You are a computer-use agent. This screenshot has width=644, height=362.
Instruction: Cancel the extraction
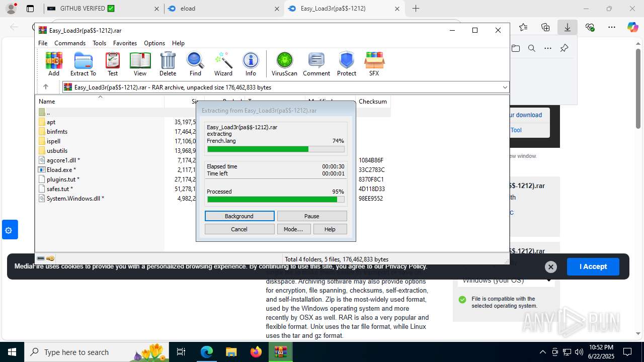click(x=239, y=229)
